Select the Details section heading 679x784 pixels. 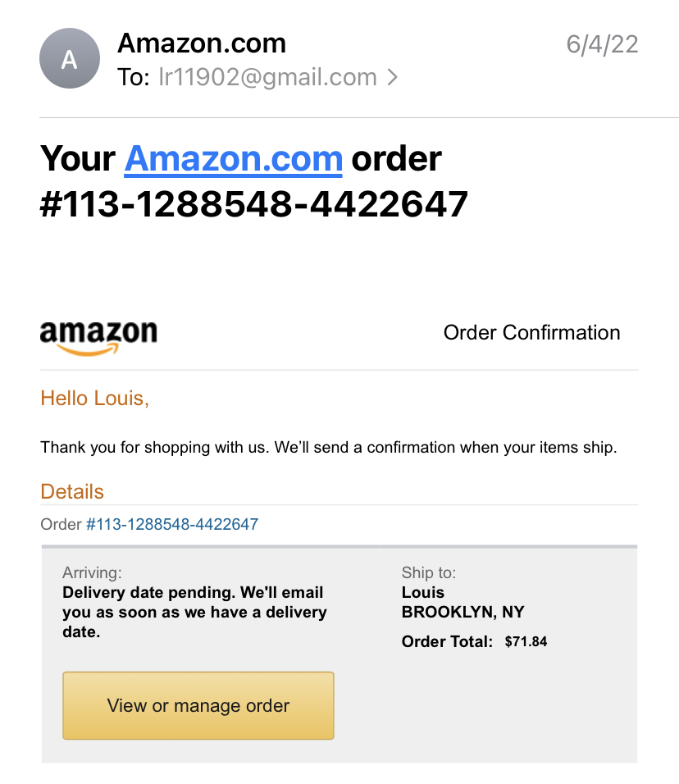pos(72,491)
